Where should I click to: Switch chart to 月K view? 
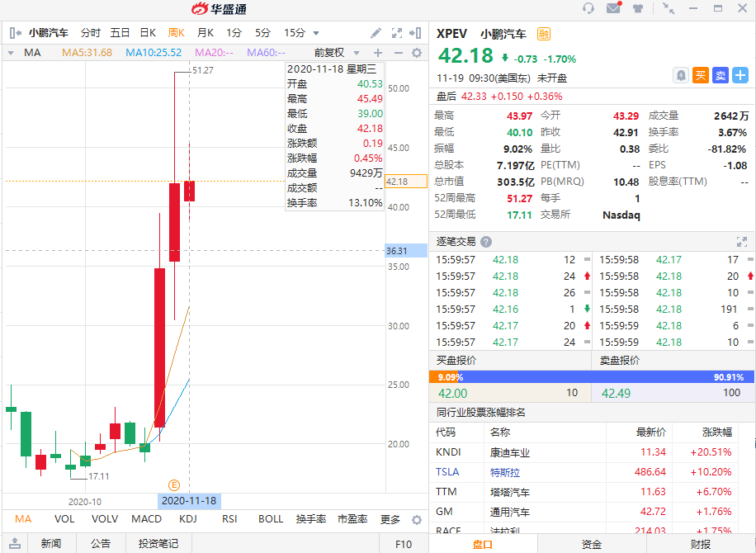[205, 33]
